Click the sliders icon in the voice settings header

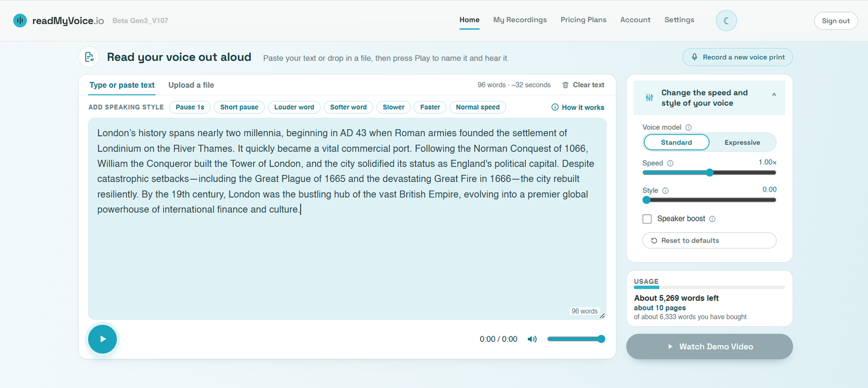(x=649, y=98)
